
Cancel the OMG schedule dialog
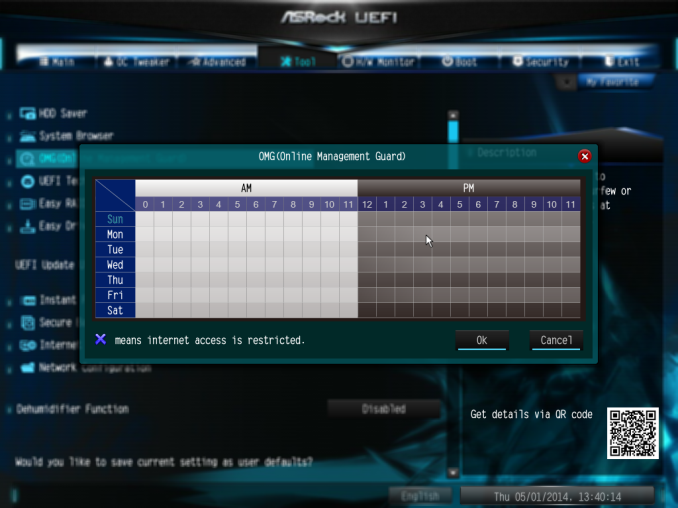[556, 340]
